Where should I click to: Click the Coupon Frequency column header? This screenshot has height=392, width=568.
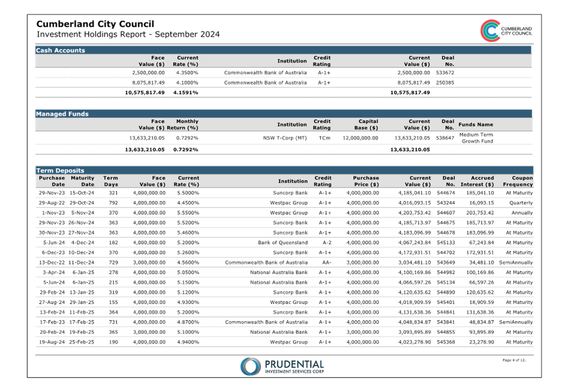518,181
